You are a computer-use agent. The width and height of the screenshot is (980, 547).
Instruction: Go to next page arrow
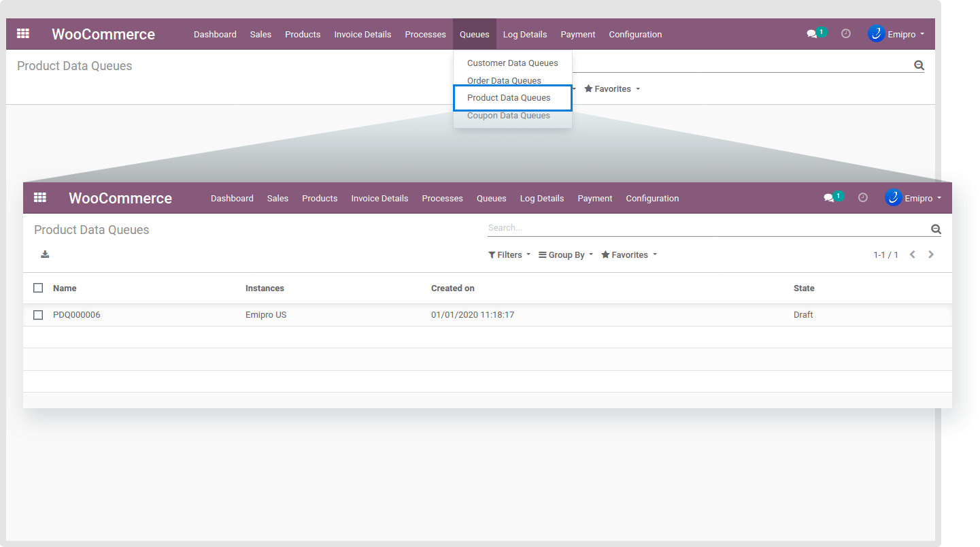click(x=931, y=254)
